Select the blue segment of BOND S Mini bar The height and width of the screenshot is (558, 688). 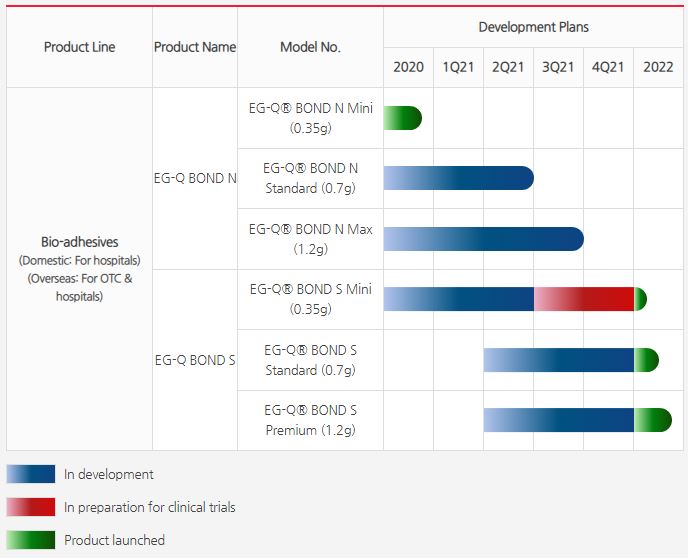[458, 299]
